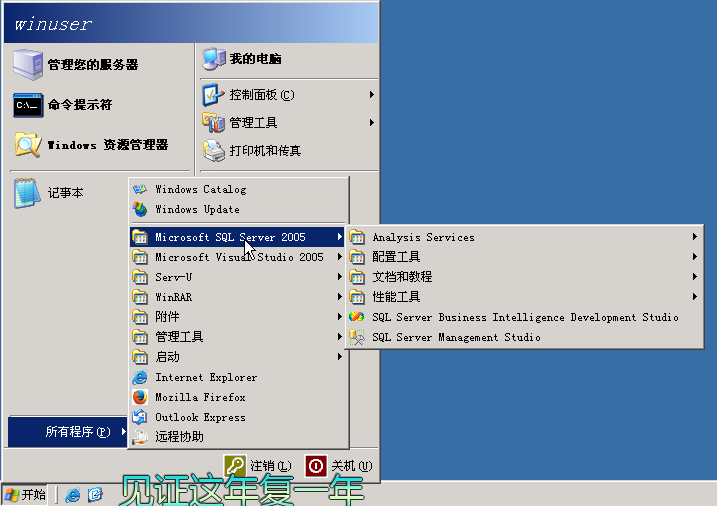717x506 pixels.
Task: Click the 开始 Start button
Action: click(x=25, y=495)
